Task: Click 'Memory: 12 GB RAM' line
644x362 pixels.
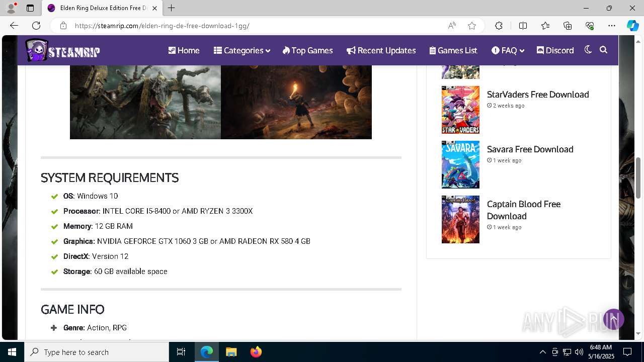Action: click(98, 226)
